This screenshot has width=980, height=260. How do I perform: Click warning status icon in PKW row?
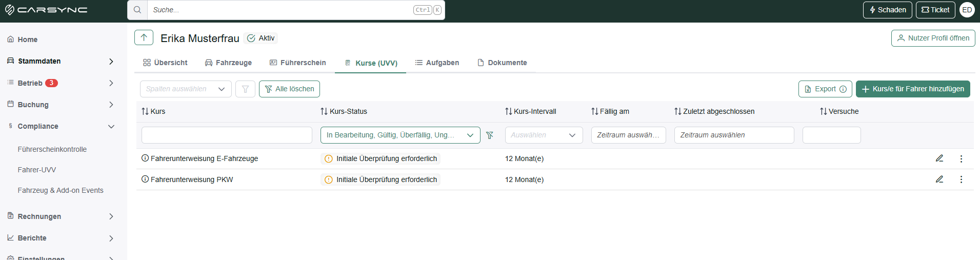(329, 179)
